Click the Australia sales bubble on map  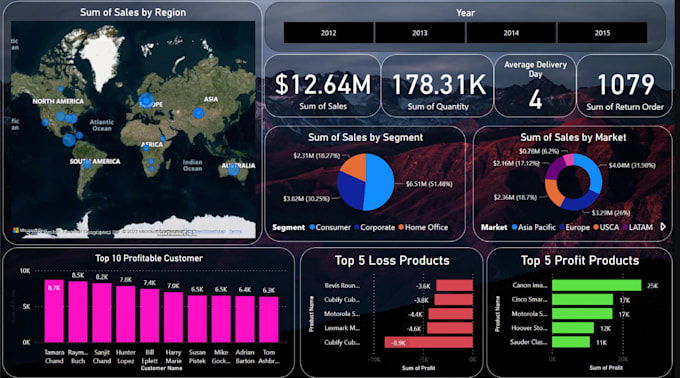click(x=233, y=170)
